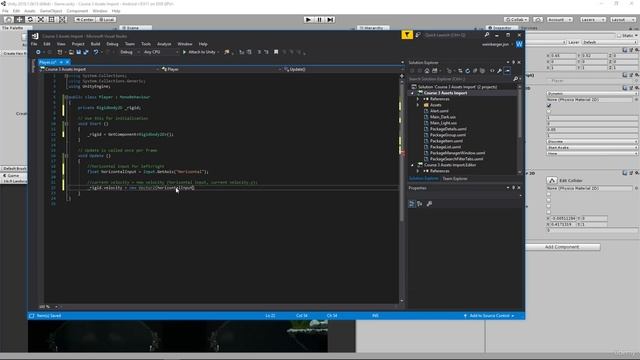Click Add to Source Control

tap(489, 316)
